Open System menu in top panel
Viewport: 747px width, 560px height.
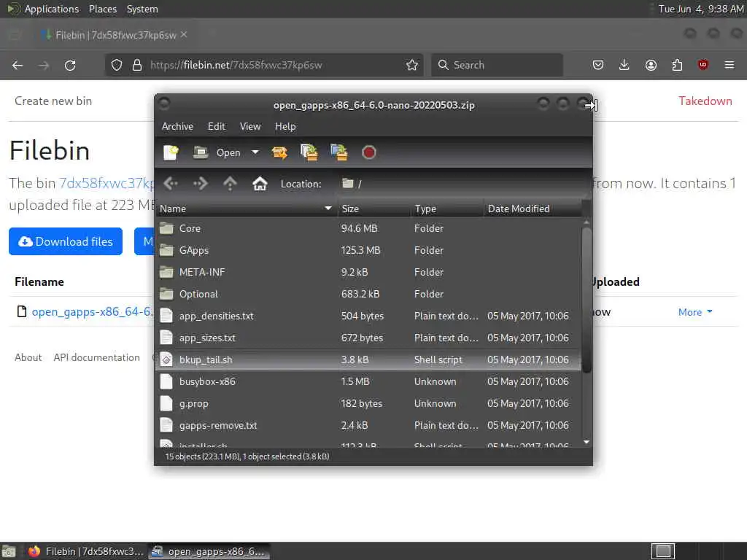[142, 9]
